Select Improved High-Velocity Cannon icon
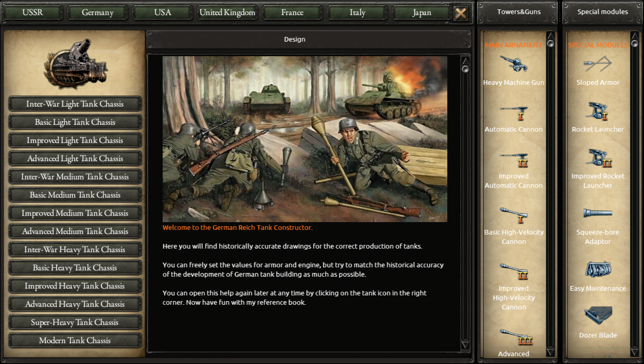The height and width of the screenshot is (364, 644). point(513,271)
